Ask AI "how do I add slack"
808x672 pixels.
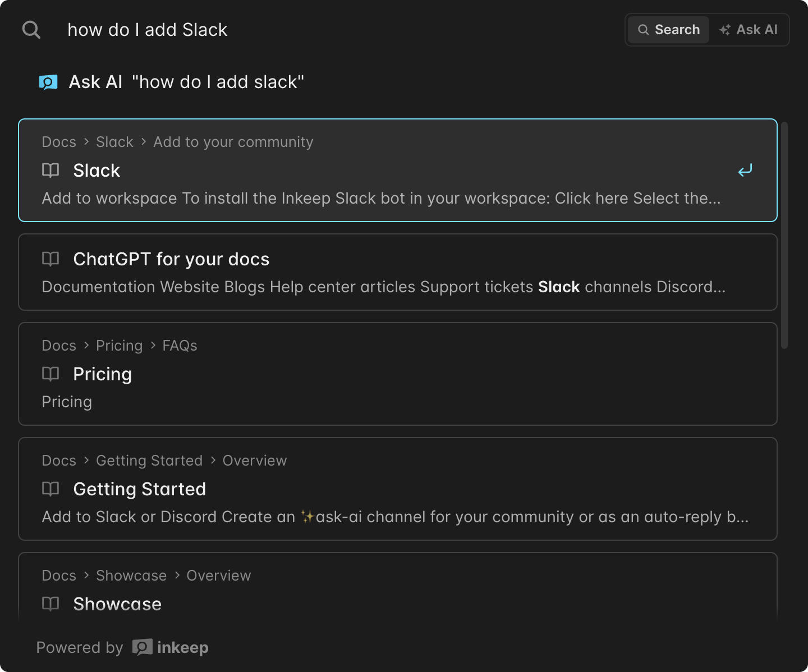point(186,82)
